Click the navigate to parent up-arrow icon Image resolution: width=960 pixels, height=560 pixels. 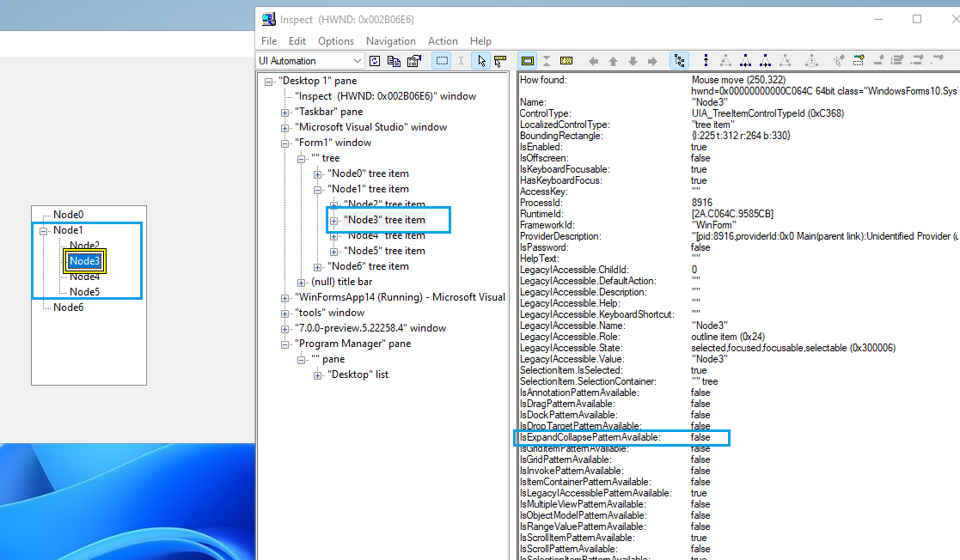pyautogui.click(x=613, y=60)
